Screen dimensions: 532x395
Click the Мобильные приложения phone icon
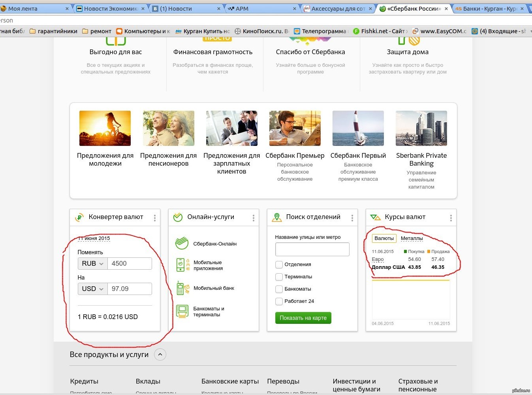[x=182, y=265]
